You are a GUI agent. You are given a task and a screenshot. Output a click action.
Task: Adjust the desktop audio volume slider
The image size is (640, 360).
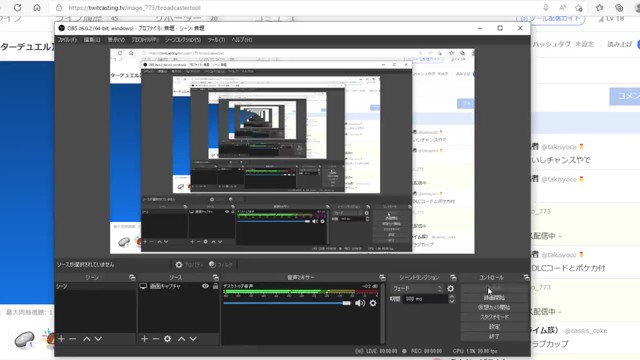tap(287, 303)
